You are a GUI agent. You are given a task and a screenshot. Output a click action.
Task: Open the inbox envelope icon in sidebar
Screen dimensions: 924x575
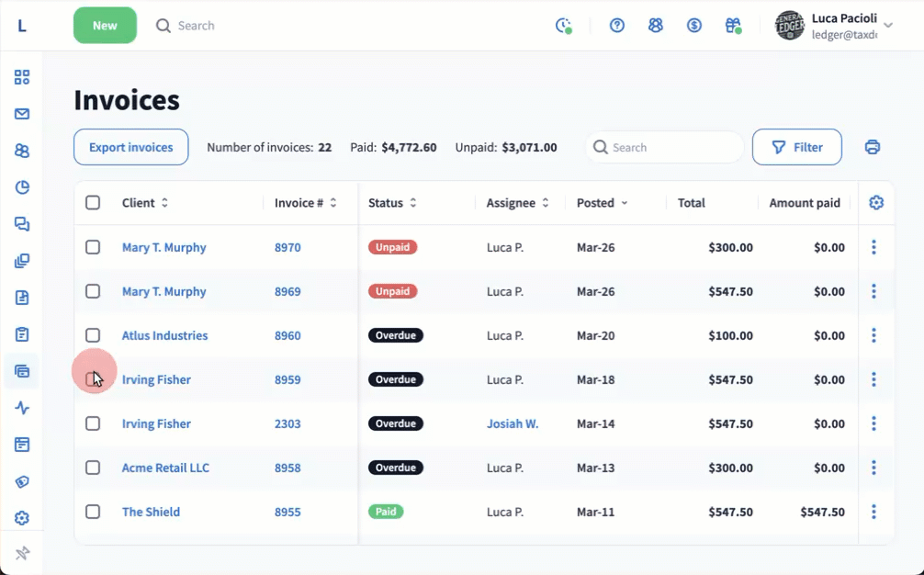22,114
